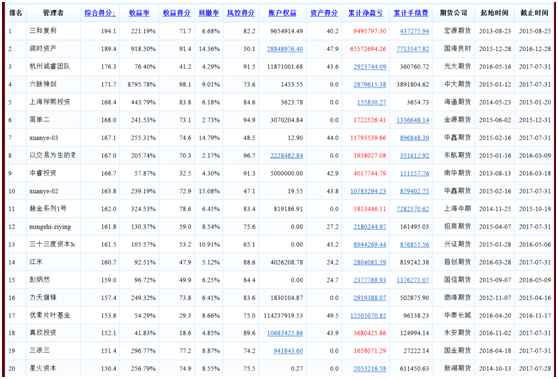Open net profit link 2053216.58 in row 20
The height and width of the screenshot is (379, 558).
370,369
